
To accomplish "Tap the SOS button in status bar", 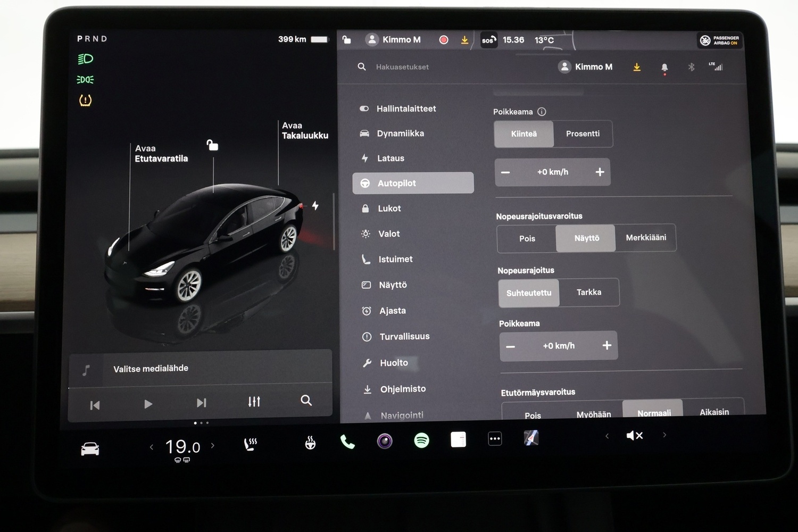I will [489, 40].
